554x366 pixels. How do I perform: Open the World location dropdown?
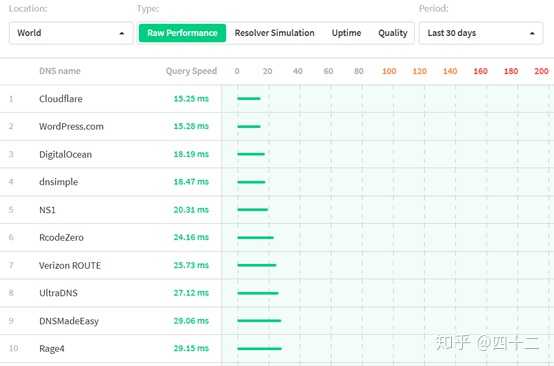pos(71,33)
